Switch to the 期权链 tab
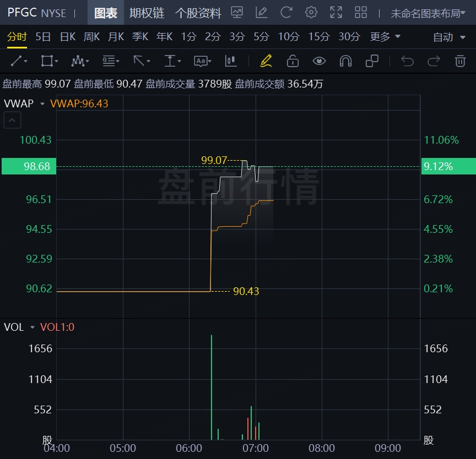This screenshot has width=476, height=459. point(147,13)
